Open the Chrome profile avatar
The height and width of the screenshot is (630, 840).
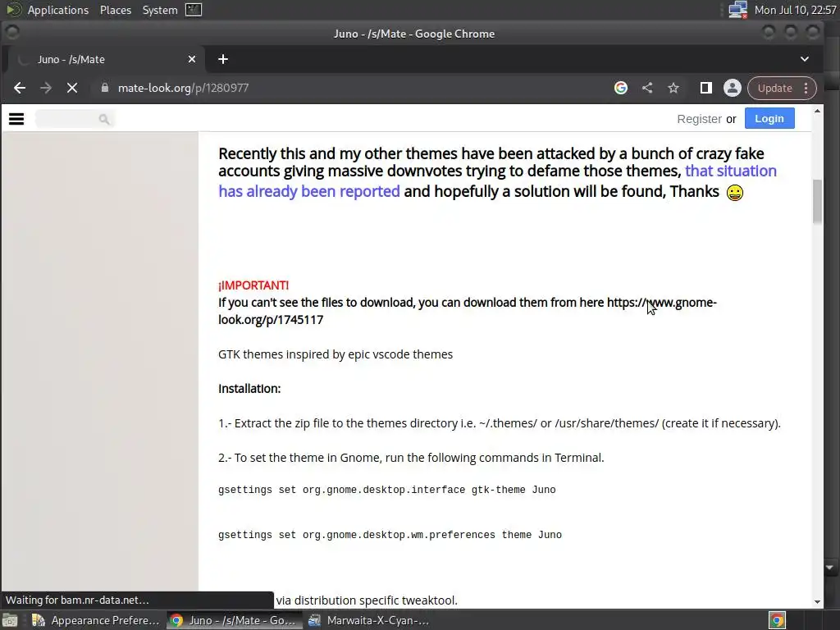coord(733,88)
